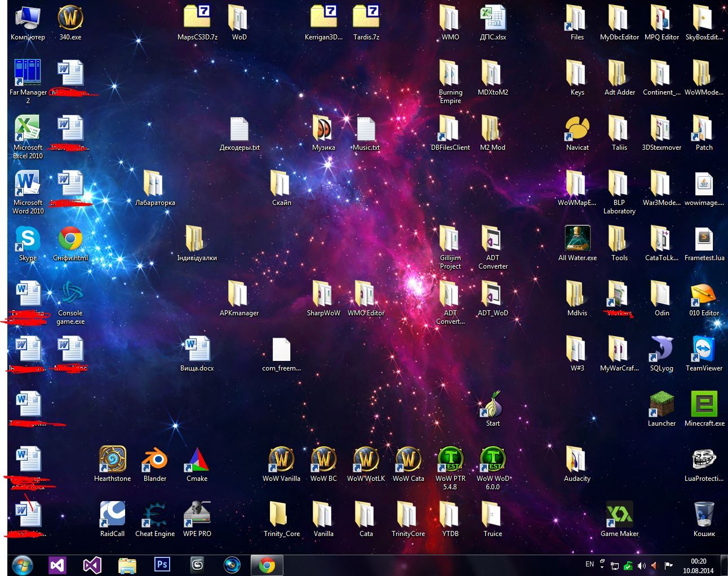Launch Blender from the desktop
The height and width of the screenshot is (576, 728).
(x=154, y=460)
